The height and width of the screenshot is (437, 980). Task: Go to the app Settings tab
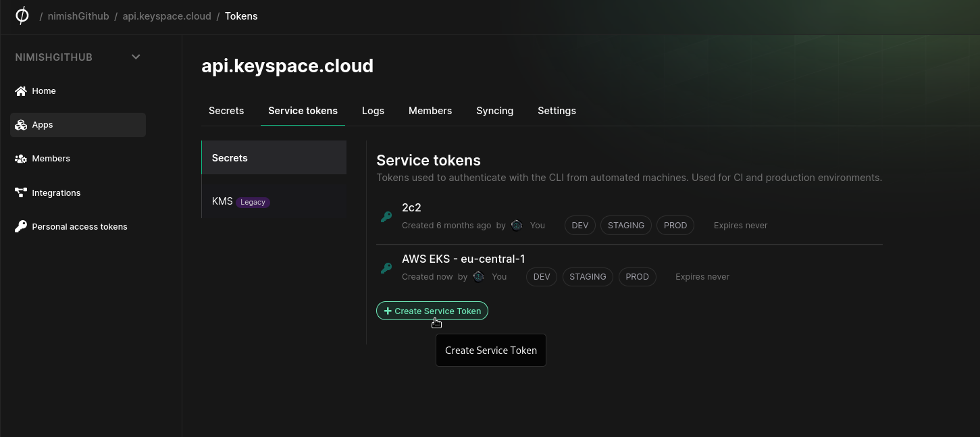557,111
